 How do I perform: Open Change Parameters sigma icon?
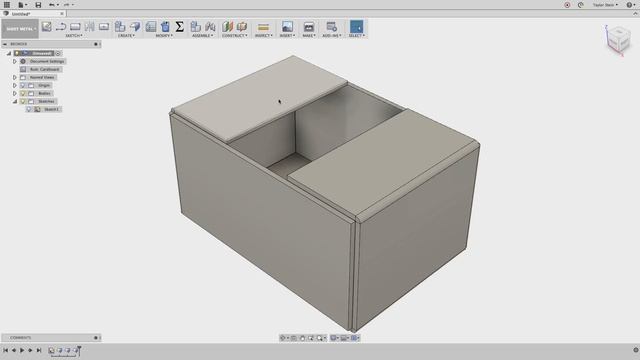point(180,27)
